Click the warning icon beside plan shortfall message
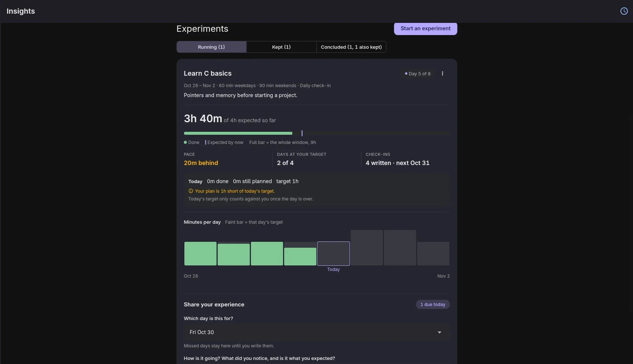Image resolution: width=633 pixels, height=364 pixels. click(191, 191)
